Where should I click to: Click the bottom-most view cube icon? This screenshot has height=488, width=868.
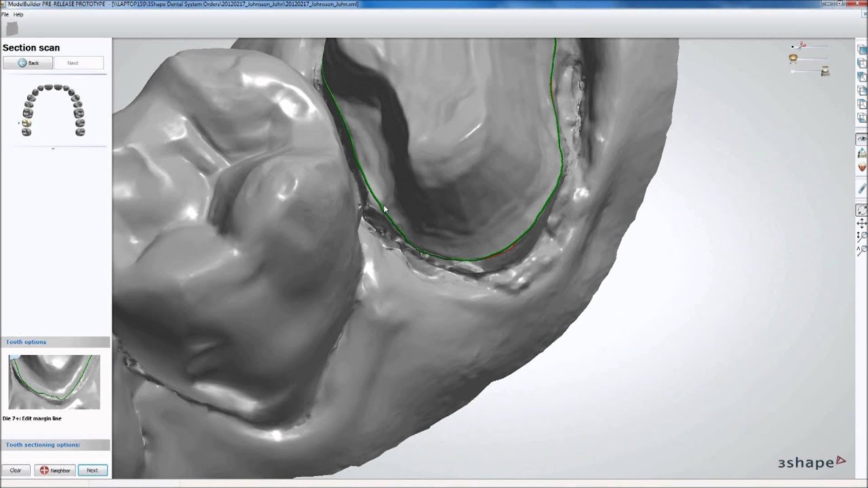click(862, 118)
